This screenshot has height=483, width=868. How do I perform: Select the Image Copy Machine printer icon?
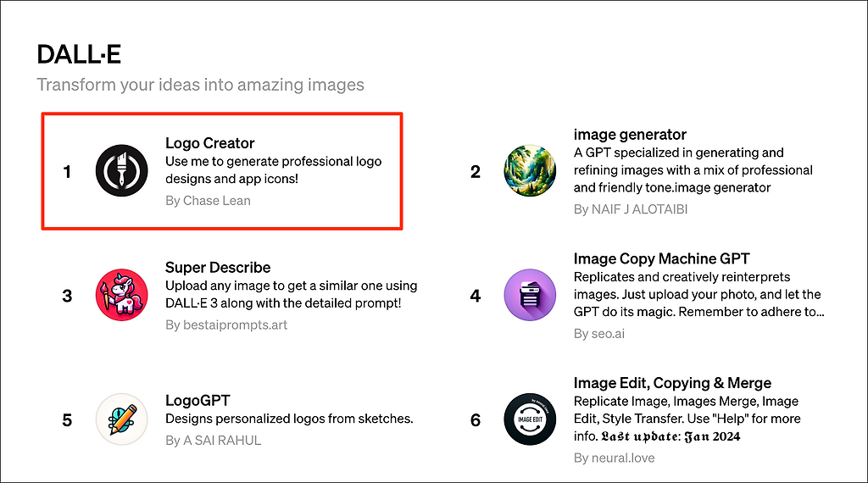[x=530, y=295]
